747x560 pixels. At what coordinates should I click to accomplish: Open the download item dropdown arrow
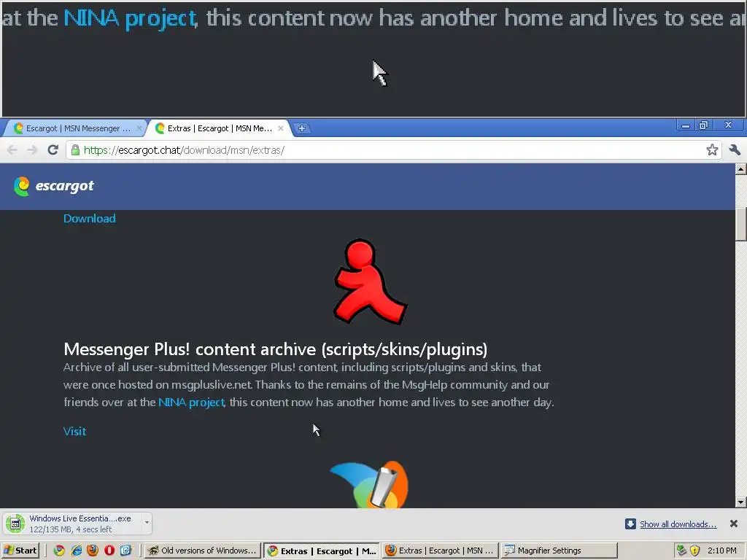pos(147,523)
